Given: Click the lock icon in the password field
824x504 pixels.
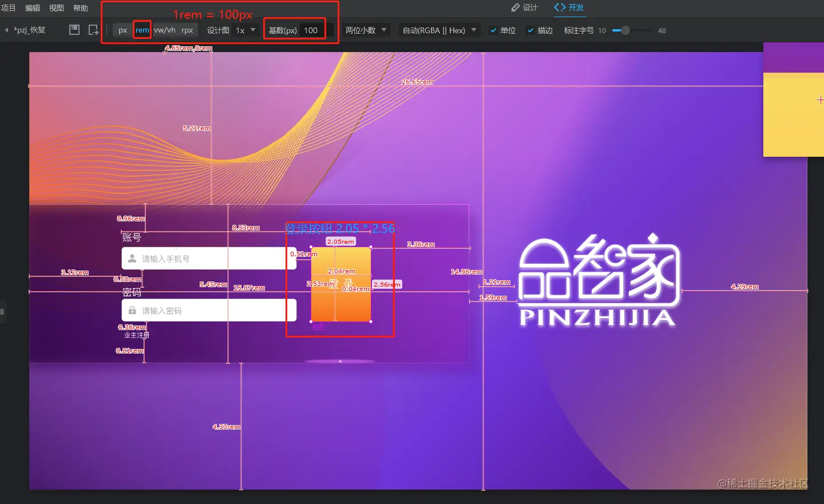Looking at the screenshot, I should coord(132,311).
